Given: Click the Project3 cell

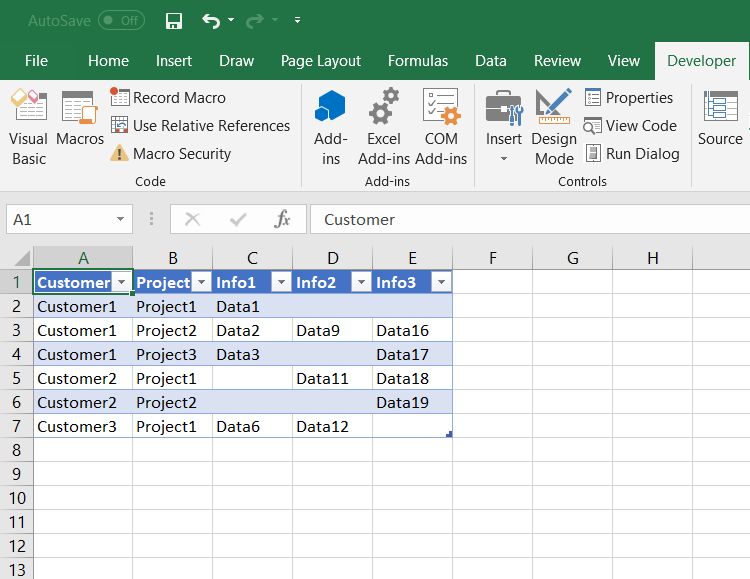Looking at the screenshot, I should coord(173,354).
